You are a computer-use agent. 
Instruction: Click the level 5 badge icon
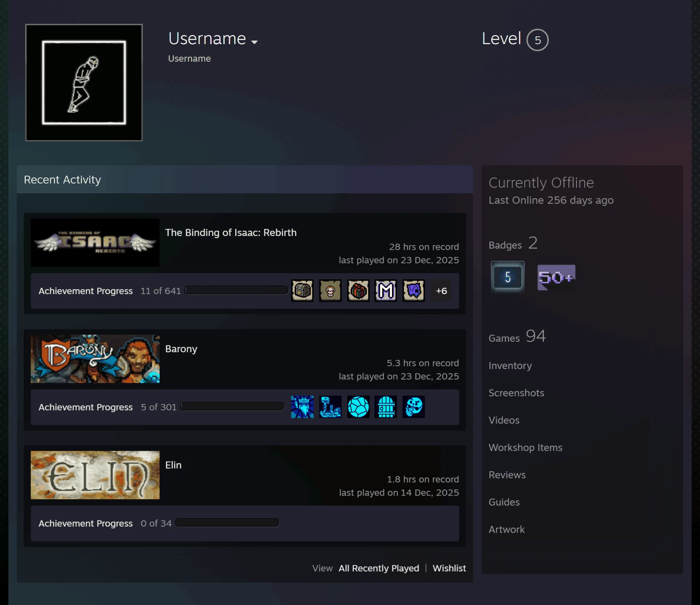tap(507, 277)
